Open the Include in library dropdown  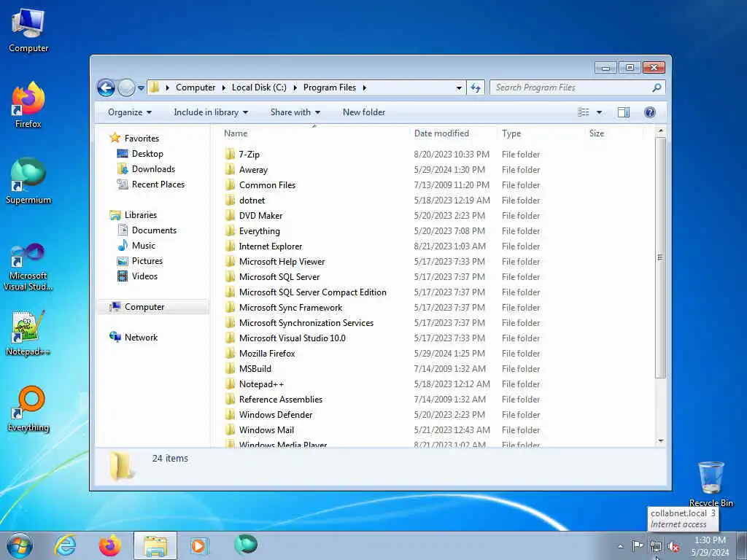(x=211, y=112)
